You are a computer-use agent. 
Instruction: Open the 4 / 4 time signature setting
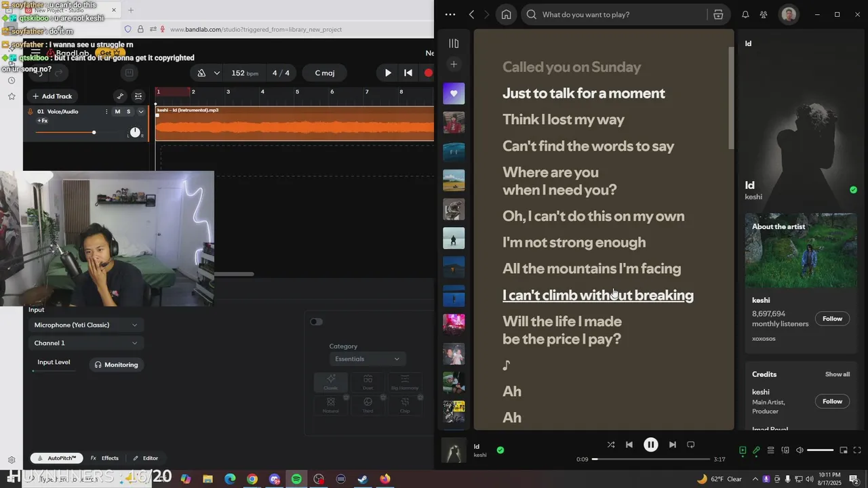click(281, 73)
